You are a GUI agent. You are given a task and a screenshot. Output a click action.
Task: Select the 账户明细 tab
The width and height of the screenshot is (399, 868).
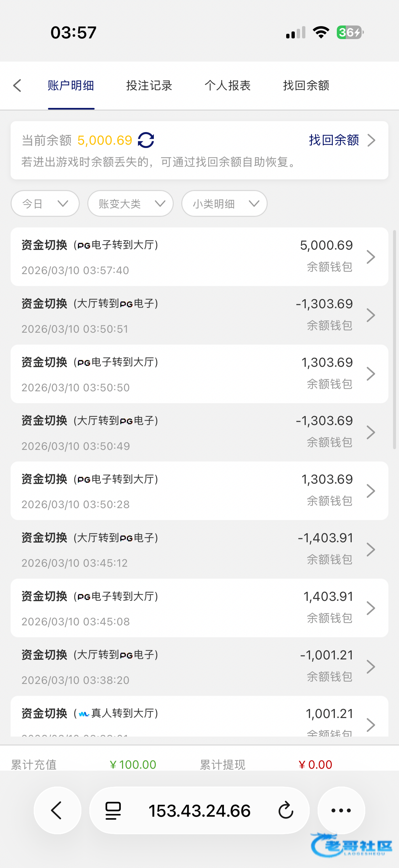71,86
